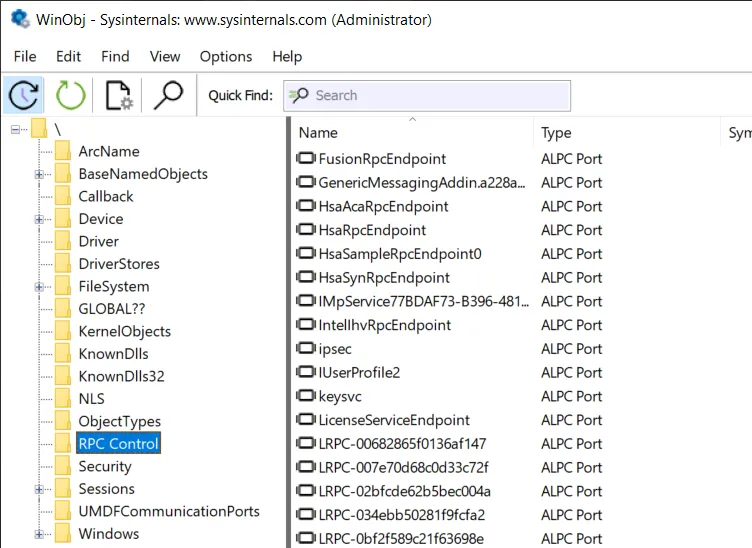Expand the Device tree node
Screen dimensions: 752x548
tap(40, 219)
